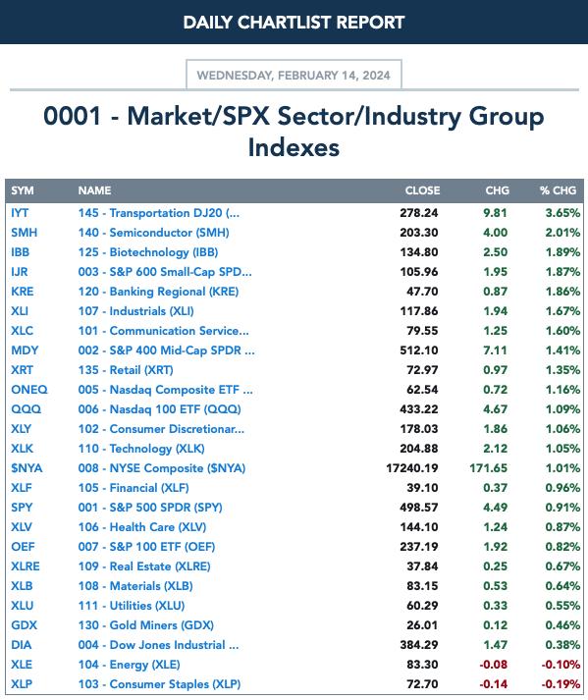Click the ONEQ ticker symbol
The width and height of the screenshot is (588, 700).
pyautogui.click(x=29, y=390)
